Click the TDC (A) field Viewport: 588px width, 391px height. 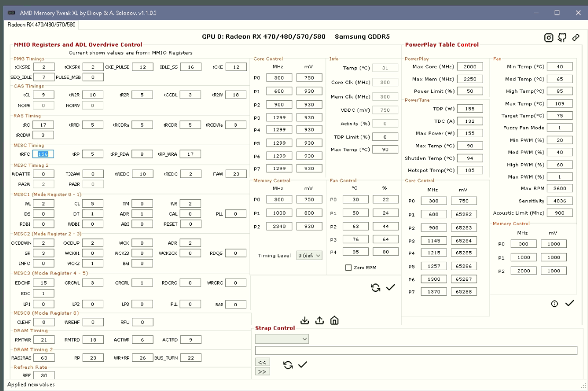coord(470,121)
